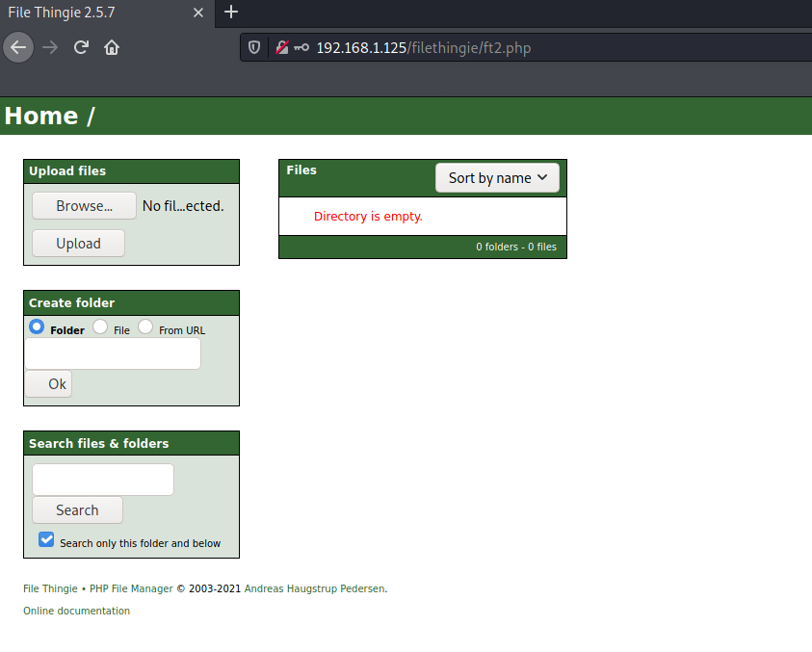Open the Sort by name dropdown
The image size is (812, 652).
coord(497,178)
